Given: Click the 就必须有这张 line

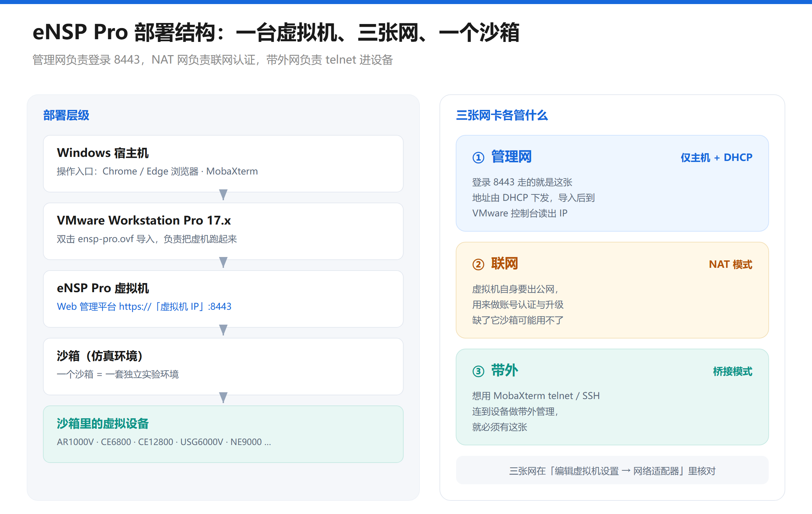Looking at the screenshot, I should coord(500,427).
